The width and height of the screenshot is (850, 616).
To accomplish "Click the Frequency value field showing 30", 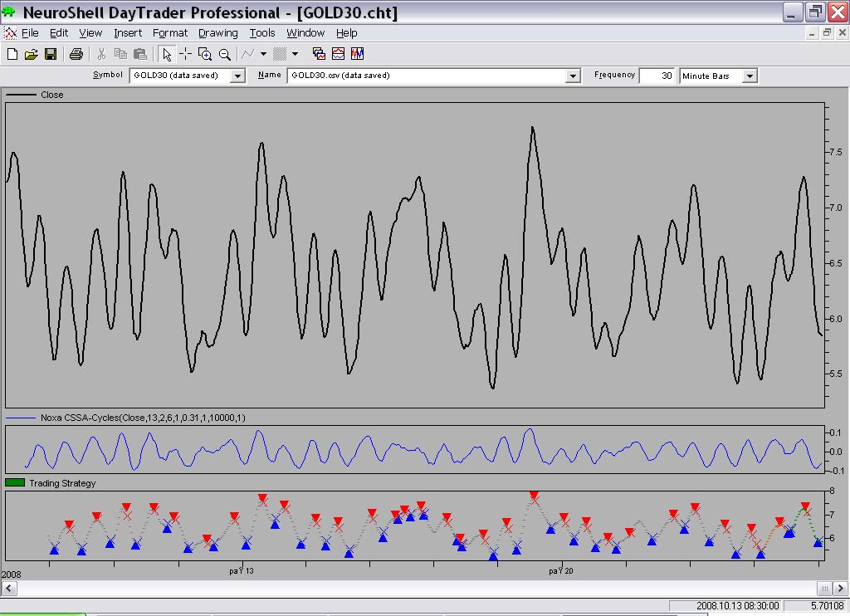I will [657, 76].
